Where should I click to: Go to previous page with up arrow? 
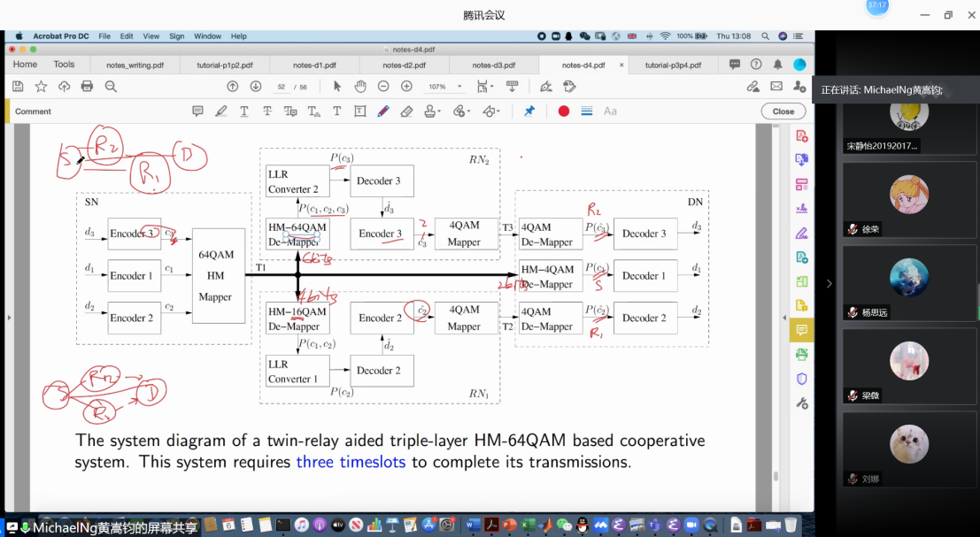click(x=233, y=87)
